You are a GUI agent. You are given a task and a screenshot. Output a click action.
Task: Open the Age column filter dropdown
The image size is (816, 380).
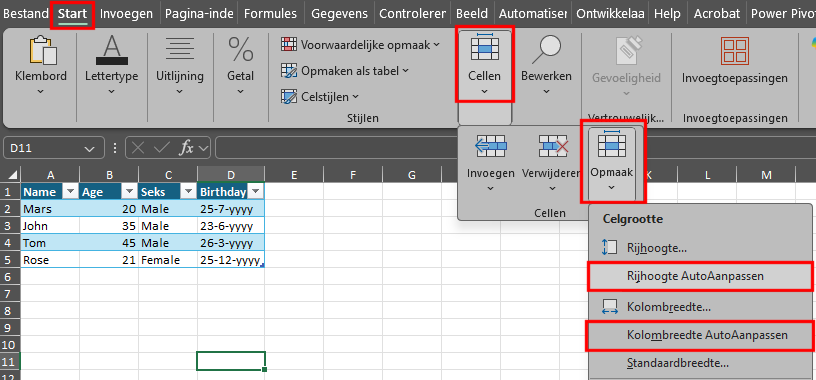[130, 192]
